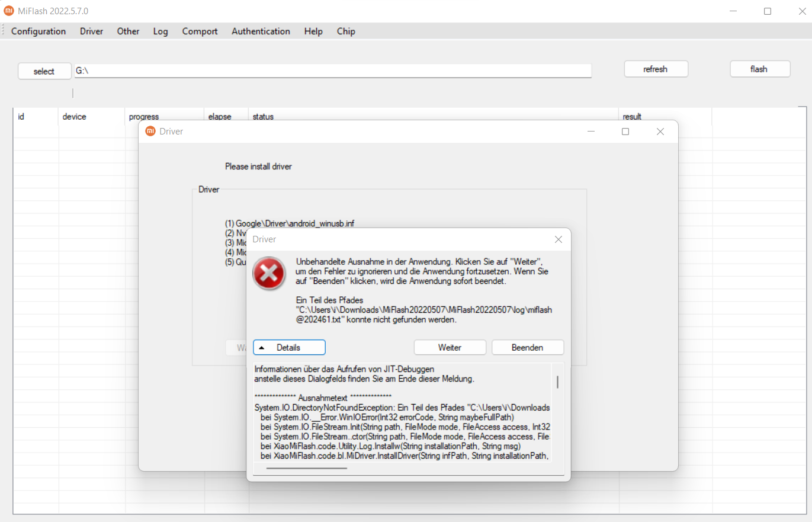Click the 'Ausnahmetext' heading line
Viewport: 812px width, 522px height.
tap(323, 398)
